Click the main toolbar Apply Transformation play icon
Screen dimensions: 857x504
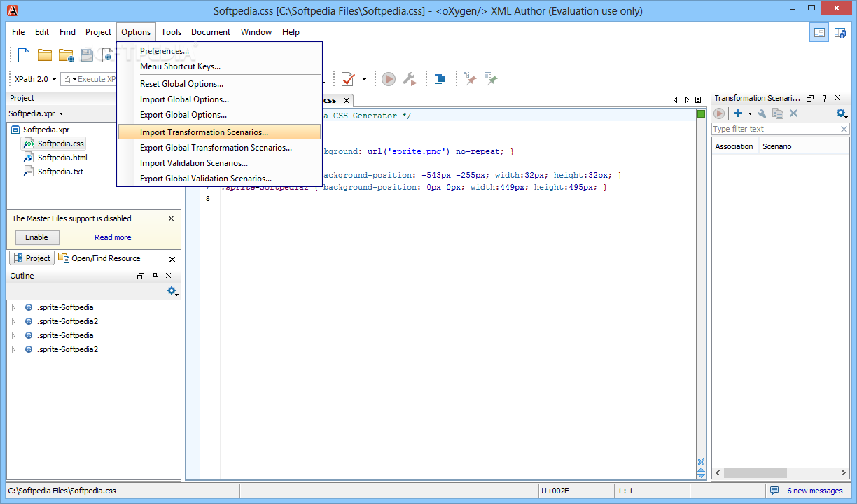[x=389, y=79]
